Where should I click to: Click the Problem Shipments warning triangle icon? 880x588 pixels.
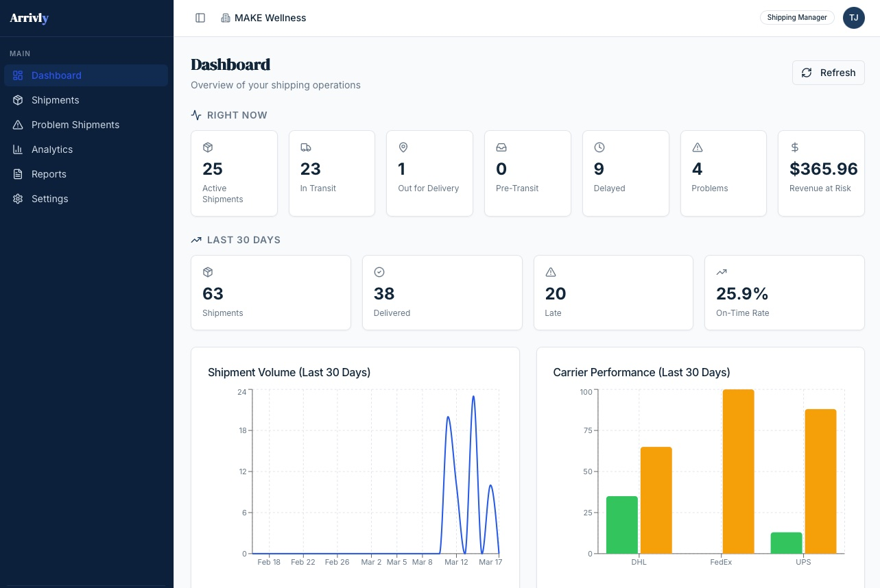18,125
